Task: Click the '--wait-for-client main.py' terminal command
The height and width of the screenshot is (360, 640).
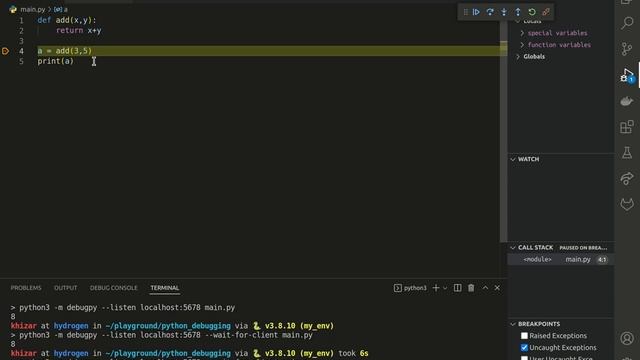Action: (x=259, y=335)
